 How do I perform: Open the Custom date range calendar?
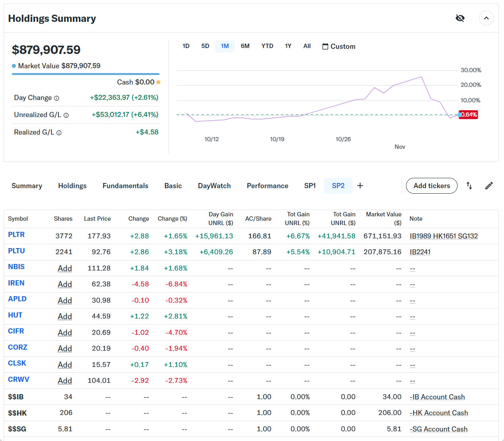[x=339, y=46]
